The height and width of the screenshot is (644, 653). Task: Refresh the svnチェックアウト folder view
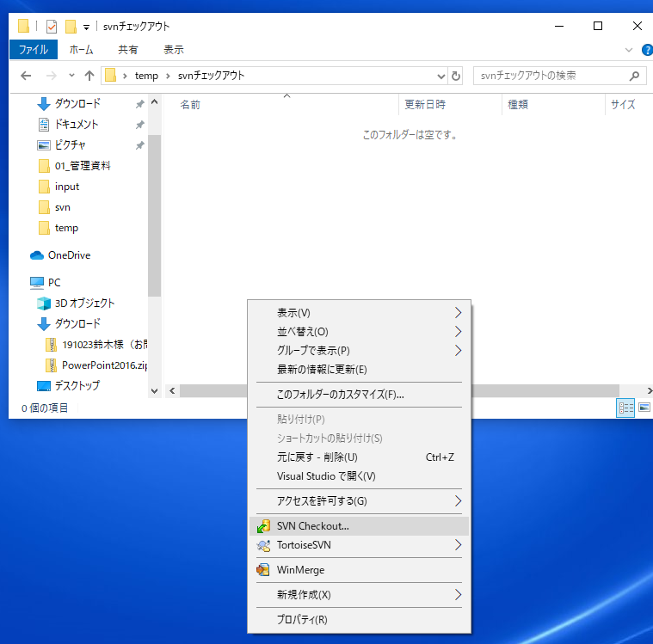click(x=456, y=76)
